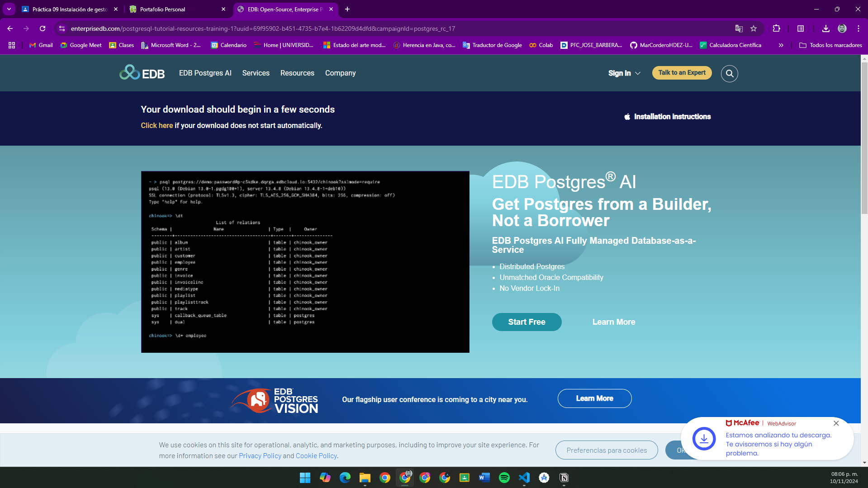Open the Resources menu
The height and width of the screenshot is (488, 868).
297,73
